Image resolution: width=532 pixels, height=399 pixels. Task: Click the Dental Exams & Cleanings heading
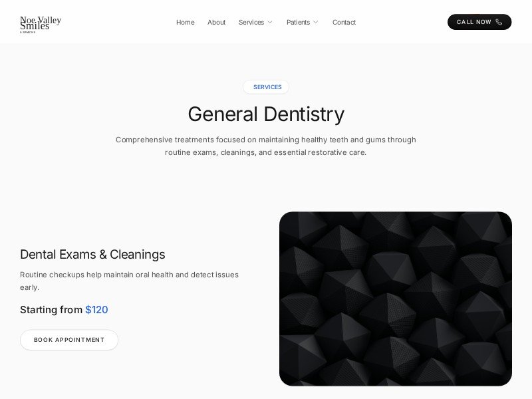pyautogui.click(x=92, y=254)
